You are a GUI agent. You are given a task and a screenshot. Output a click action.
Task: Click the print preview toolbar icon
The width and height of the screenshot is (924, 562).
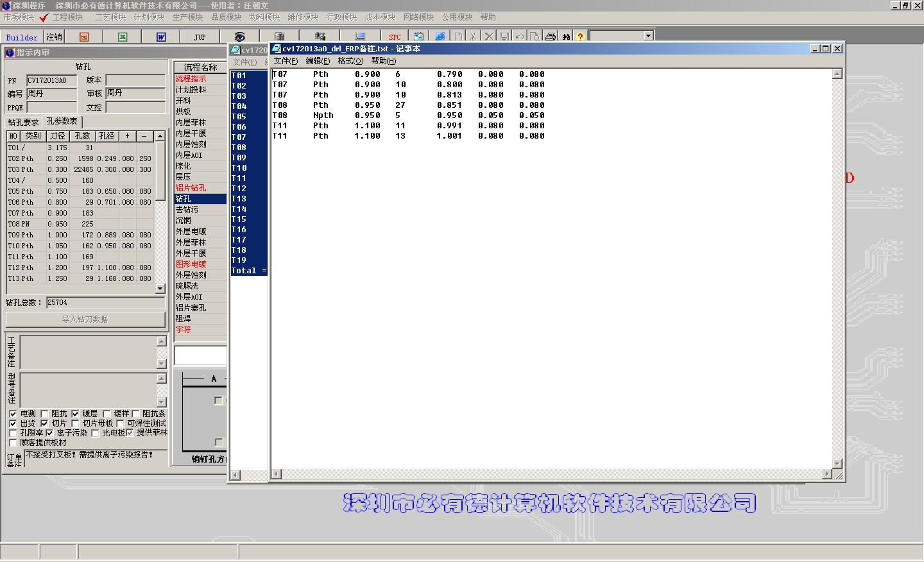[x=535, y=37]
